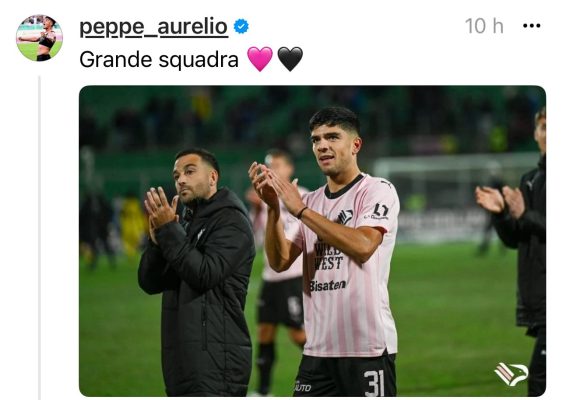Open the peppe_aurelio username link
The width and height of the screenshot is (562, 400).
coord(153,27)
